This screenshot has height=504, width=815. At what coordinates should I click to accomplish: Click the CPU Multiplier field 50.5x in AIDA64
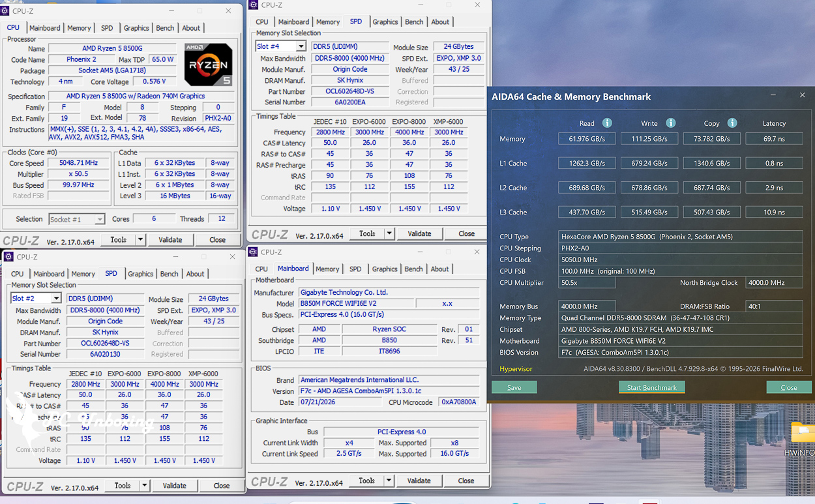point(587,283)
